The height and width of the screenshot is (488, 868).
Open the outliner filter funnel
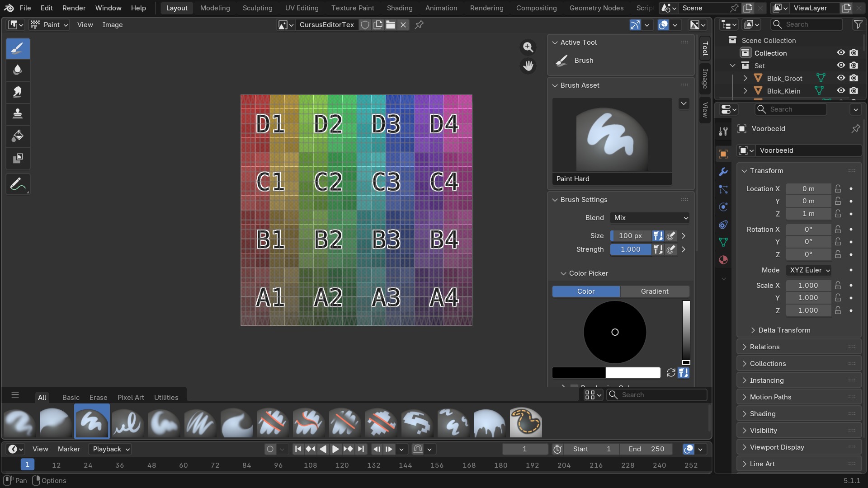tap(858, 24)
